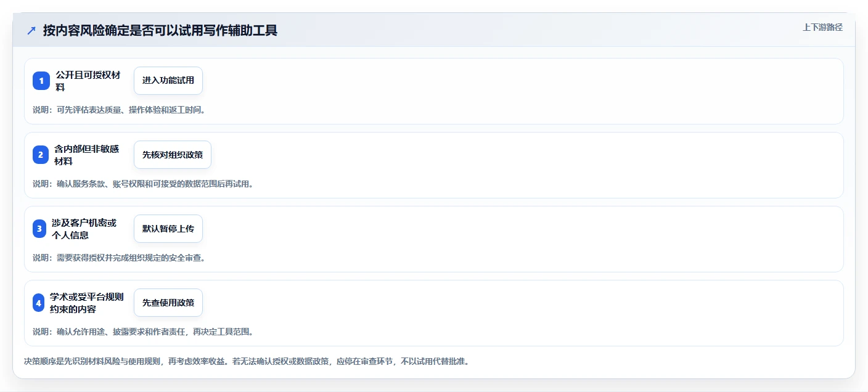Click the 先核对组织政策 button
The image size is (868, 392).
173,155
